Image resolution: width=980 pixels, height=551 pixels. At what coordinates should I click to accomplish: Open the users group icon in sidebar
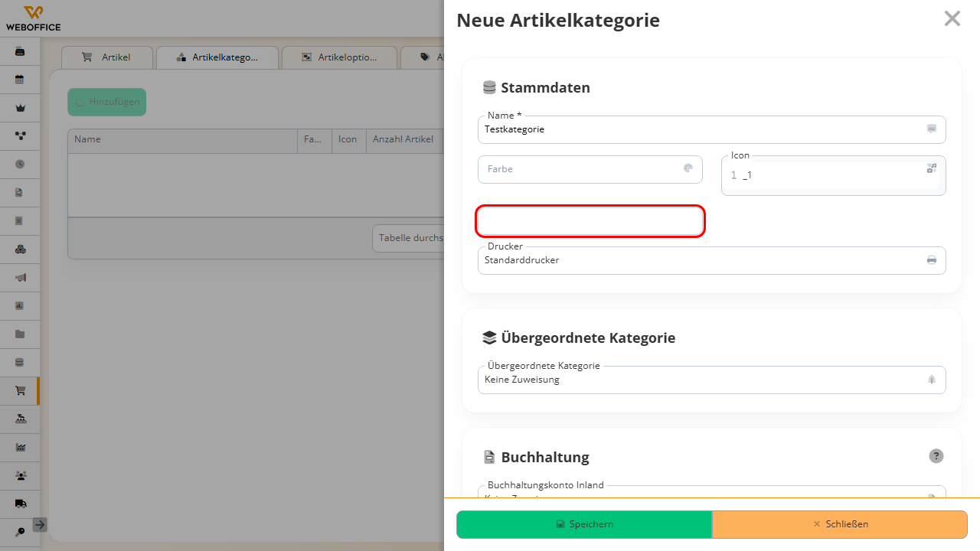20,475
